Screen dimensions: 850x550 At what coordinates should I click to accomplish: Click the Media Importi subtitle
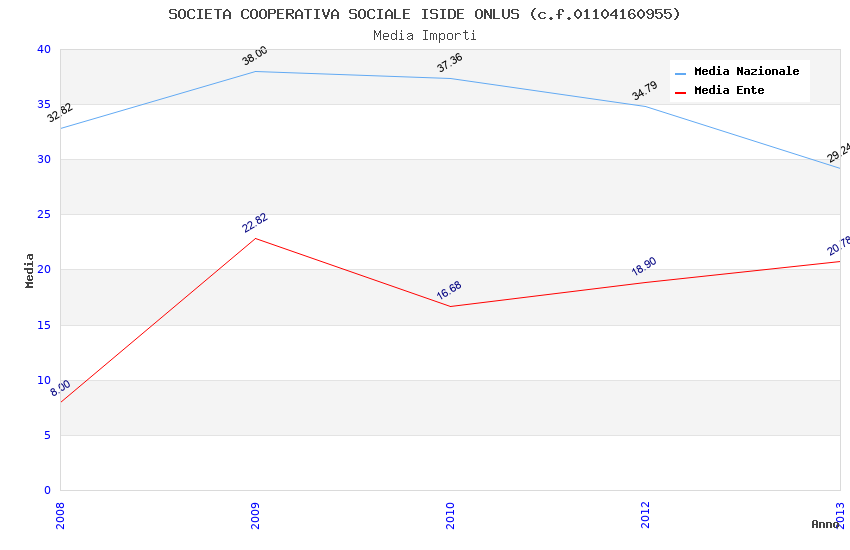[424, 35]
